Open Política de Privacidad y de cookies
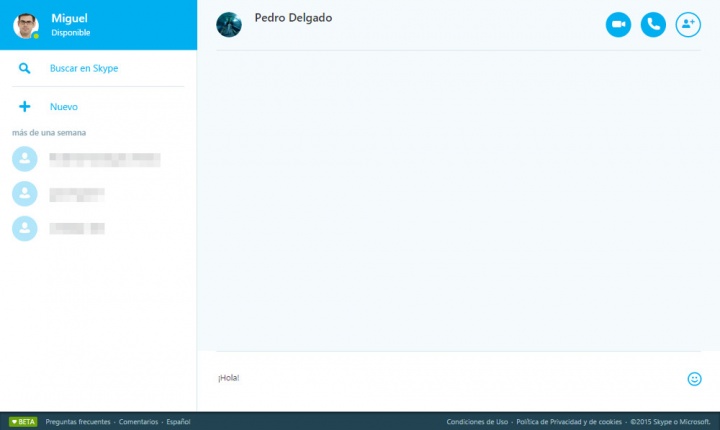Image resolution: width=720 pixels, height=430 pixels. (569, 422)
